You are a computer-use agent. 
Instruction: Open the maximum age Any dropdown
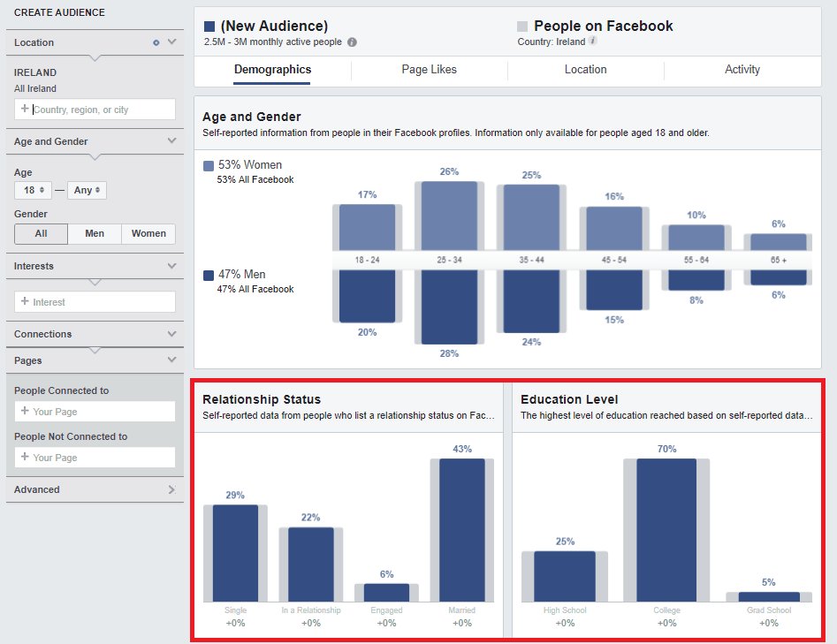[x=87, y=190]
